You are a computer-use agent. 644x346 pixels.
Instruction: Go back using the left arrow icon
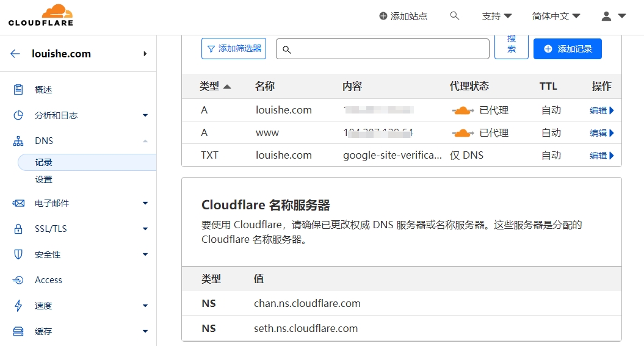click(15, 54)
